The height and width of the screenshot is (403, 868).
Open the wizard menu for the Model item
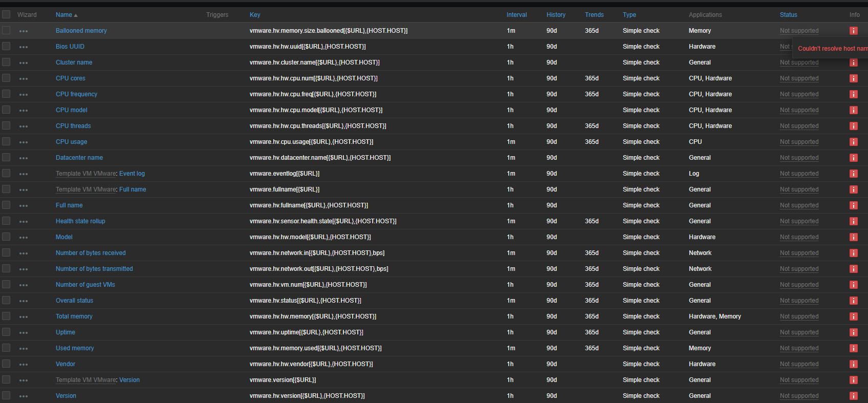[x=24, y=238]
